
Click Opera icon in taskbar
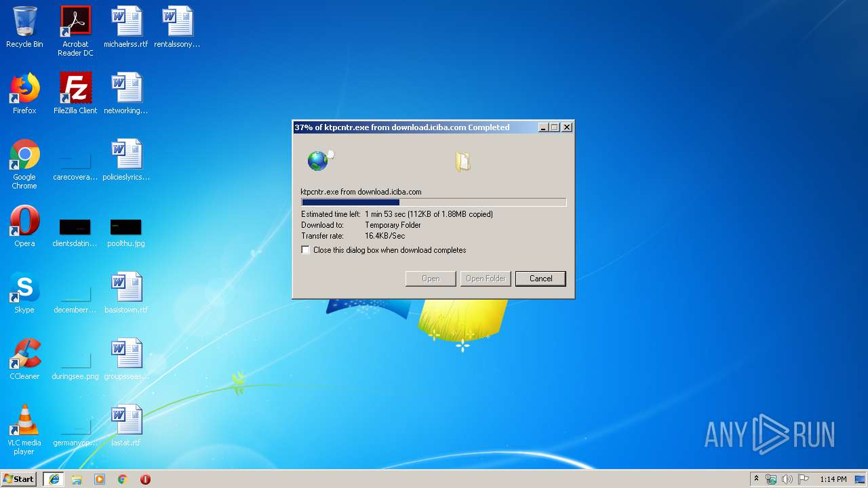[x=145, y=479]
